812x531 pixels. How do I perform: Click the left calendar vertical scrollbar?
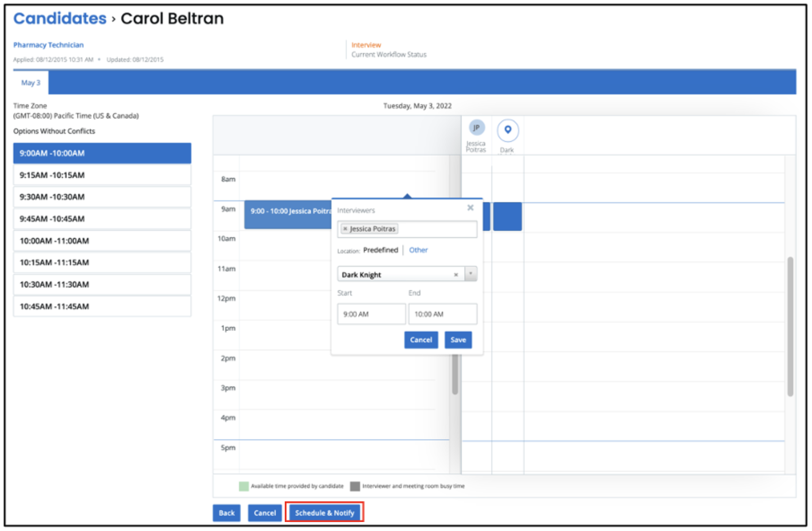pyautogui.click(x=455, y=374)
